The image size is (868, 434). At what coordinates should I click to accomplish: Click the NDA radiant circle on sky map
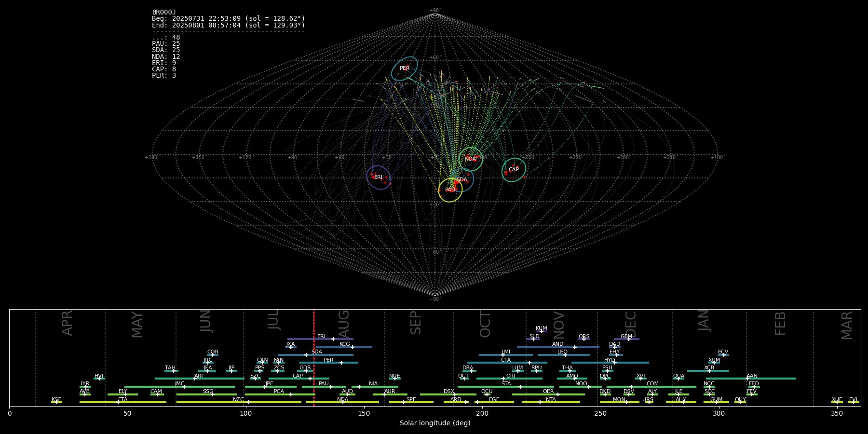(x=471, y=159)
